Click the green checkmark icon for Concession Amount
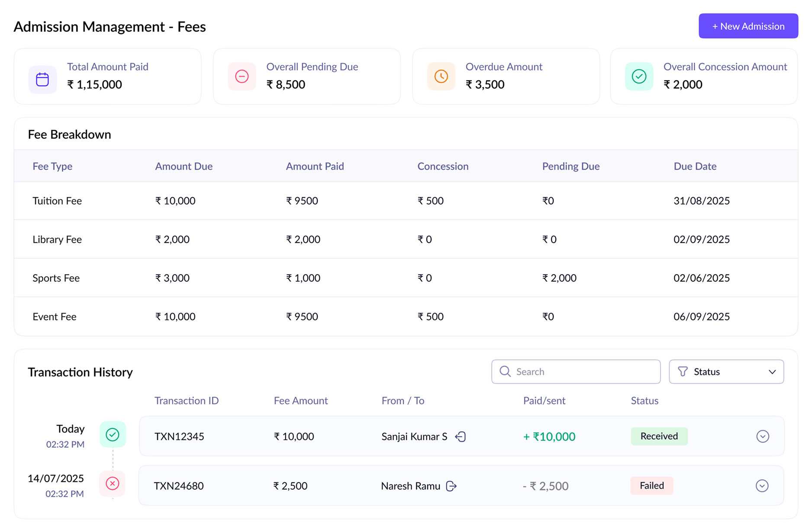The height and width of the screenshot is (532, 812). (639, 77)
